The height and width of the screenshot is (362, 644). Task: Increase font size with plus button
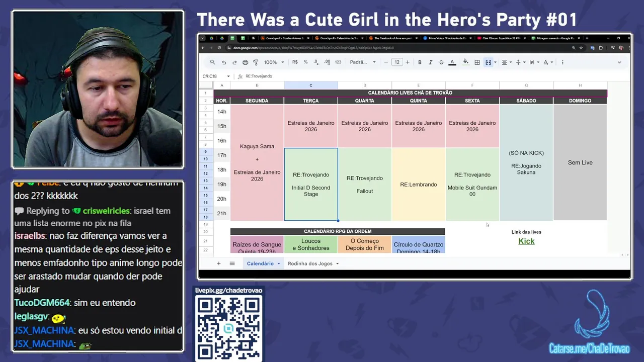pos(408,62)
